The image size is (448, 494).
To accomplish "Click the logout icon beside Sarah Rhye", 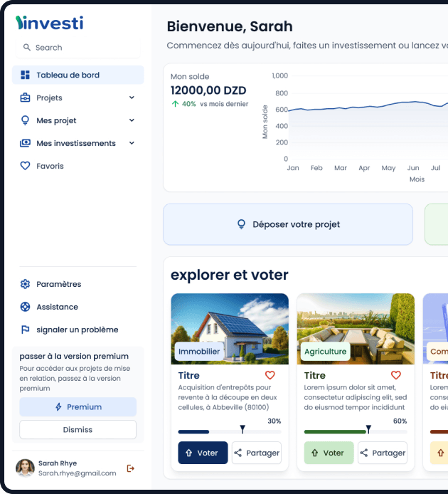I will click(x=130, y=468).
